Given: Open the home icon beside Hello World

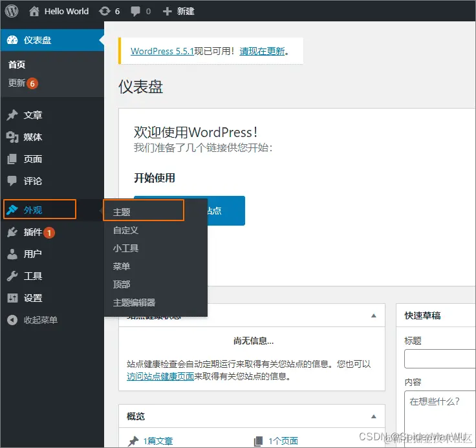Looking at the screenshot, I should tap(34, 11).
